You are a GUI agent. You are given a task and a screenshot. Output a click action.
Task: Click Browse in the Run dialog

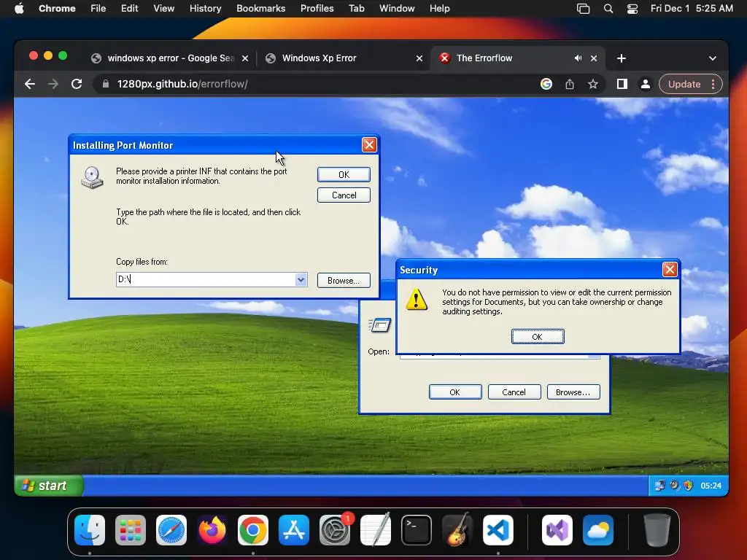coord(573,392)
